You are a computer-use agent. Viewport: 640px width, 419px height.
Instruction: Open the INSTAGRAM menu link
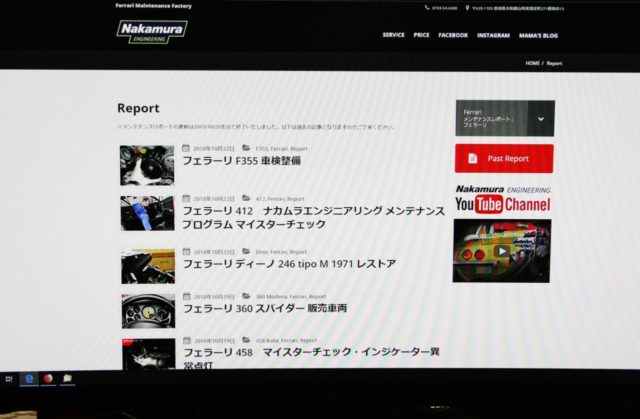pos(493,35)
